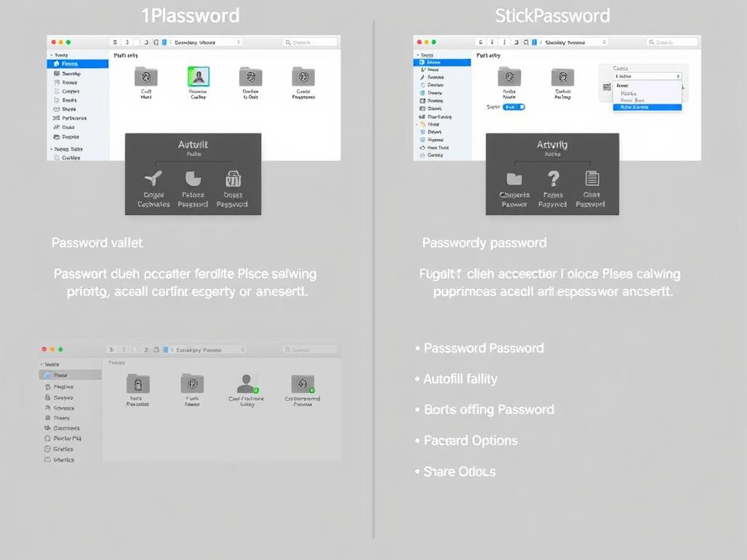Click 'Pacserd Options' bullet text
This screenshot has width=747, height=560.
click(x=471, y=440)
